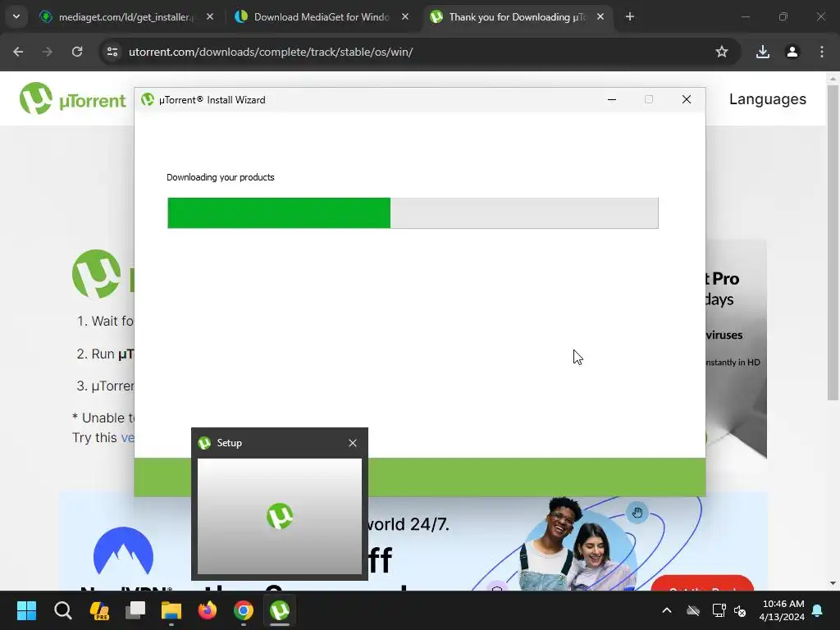Go back to the previous page
The image size is (840, 630).
(x=18, y=52)
